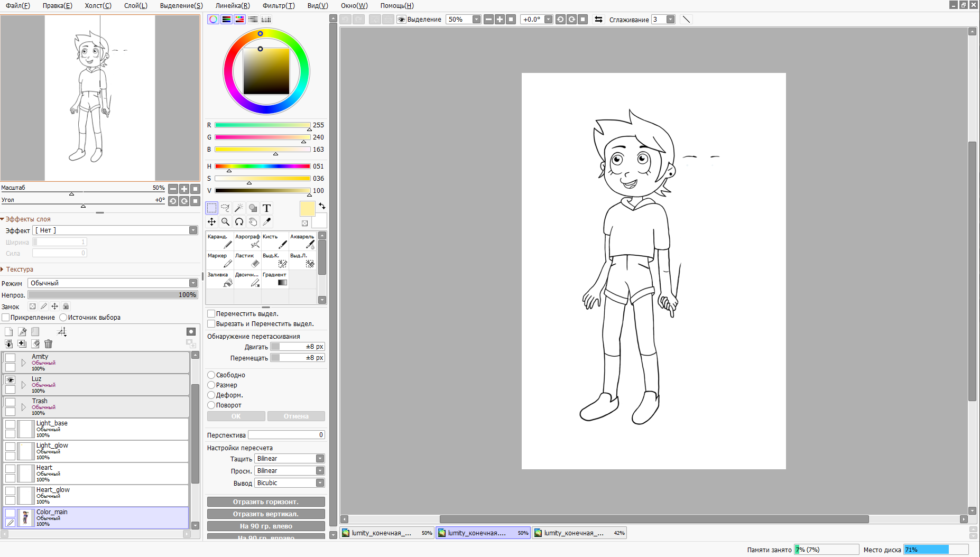Hide the Luz layer folder
Viewport: 980px width, 557px height.
tap(10, 380)
